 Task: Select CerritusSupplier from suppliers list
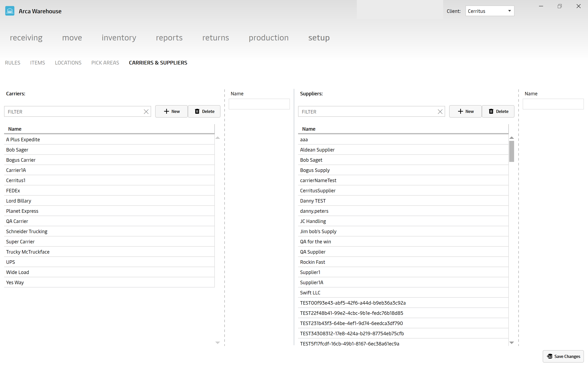(318, 190)
